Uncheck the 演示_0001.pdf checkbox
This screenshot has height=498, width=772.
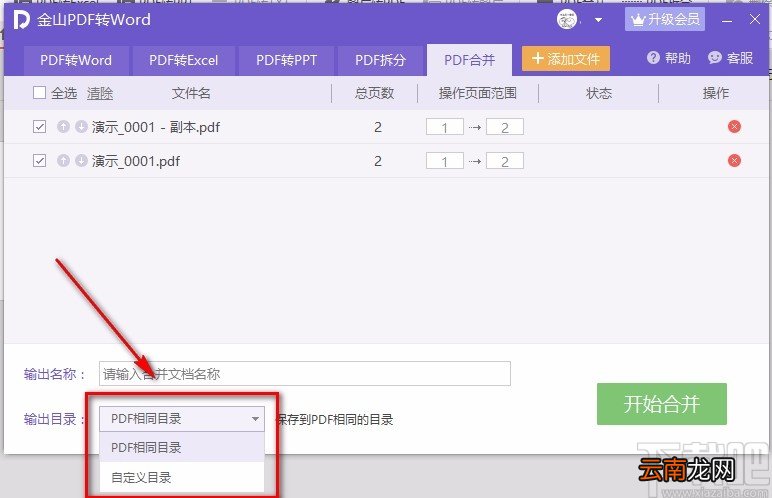pos(39,161)
